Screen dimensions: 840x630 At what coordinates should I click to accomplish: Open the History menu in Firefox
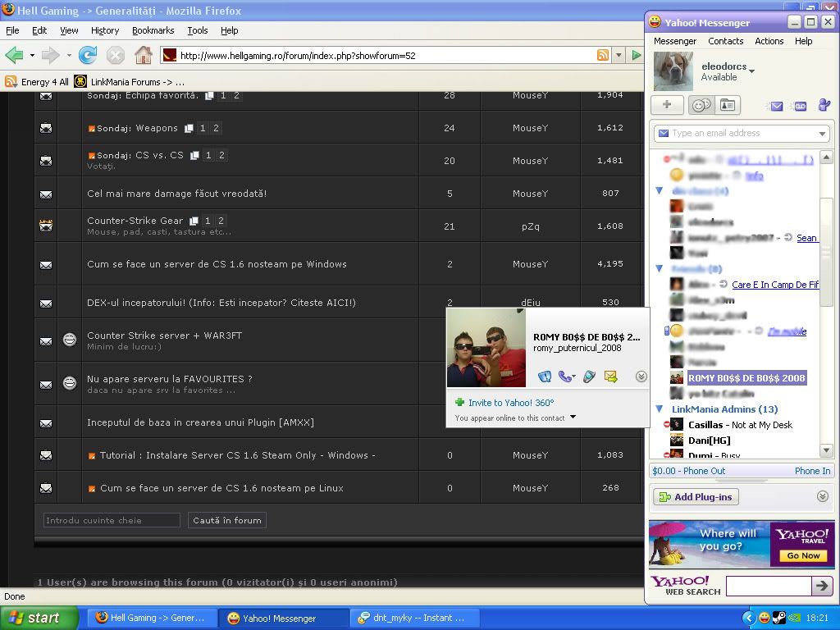[x=105, y=30]
